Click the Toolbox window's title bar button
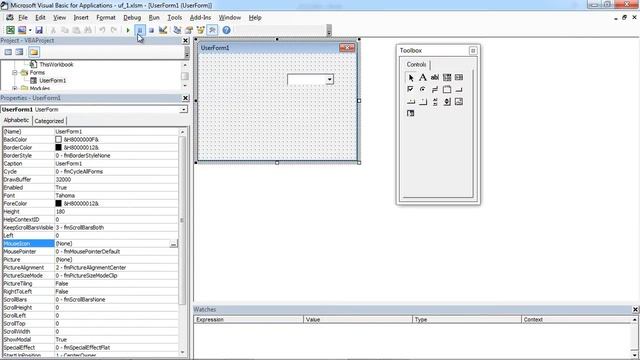The width and height of the screenshot is (640, 360). coord(473,51)
